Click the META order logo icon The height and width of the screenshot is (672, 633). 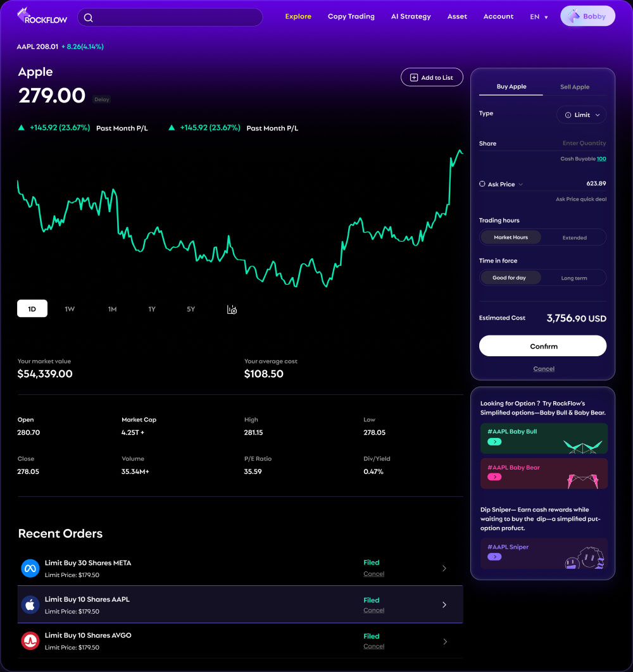tap(30, 568)
